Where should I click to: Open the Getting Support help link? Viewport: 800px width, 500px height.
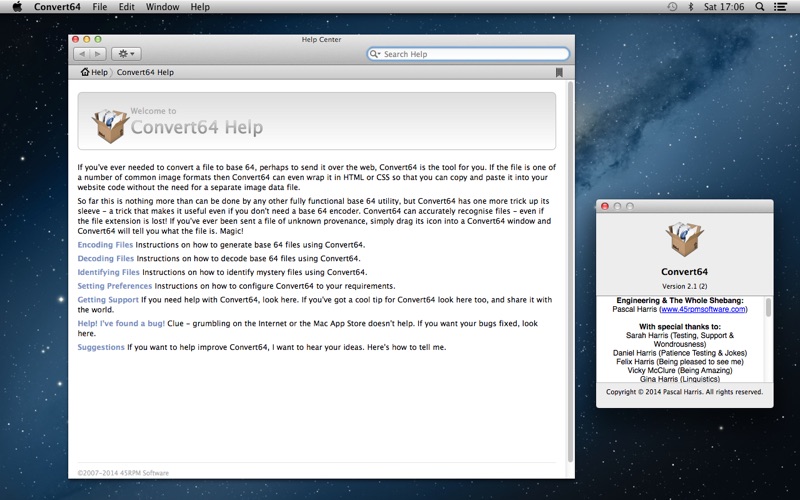point(108,300)
